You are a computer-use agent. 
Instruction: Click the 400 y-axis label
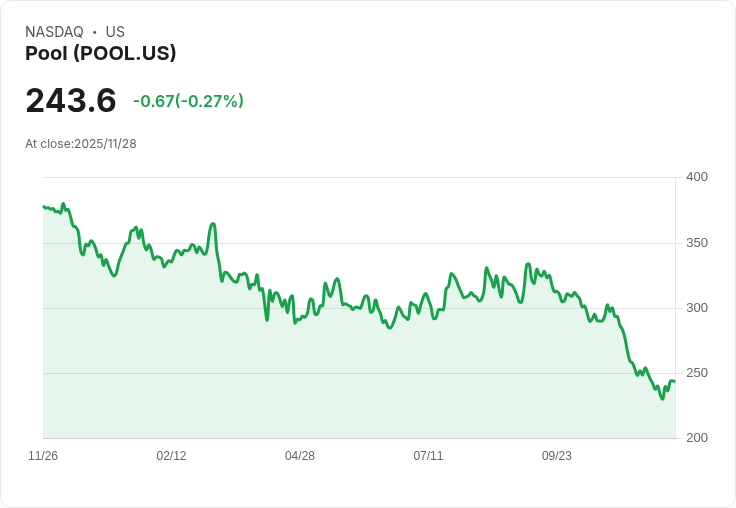(697, 177)
